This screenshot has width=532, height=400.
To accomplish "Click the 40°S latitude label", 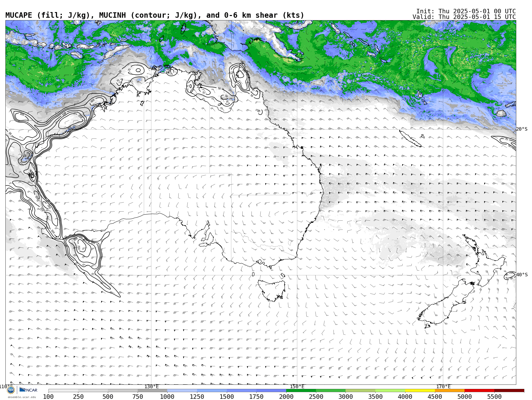I will tap(522, 275).
